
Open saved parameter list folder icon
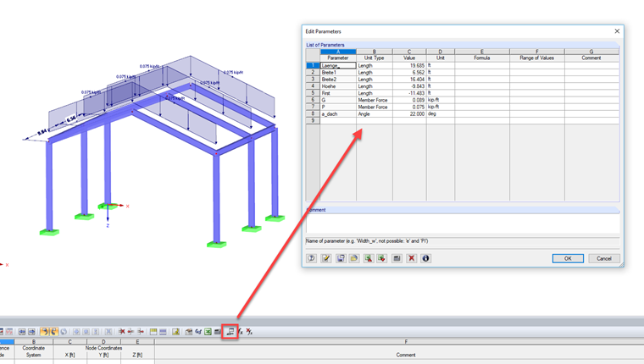click(x=354, y=258)
